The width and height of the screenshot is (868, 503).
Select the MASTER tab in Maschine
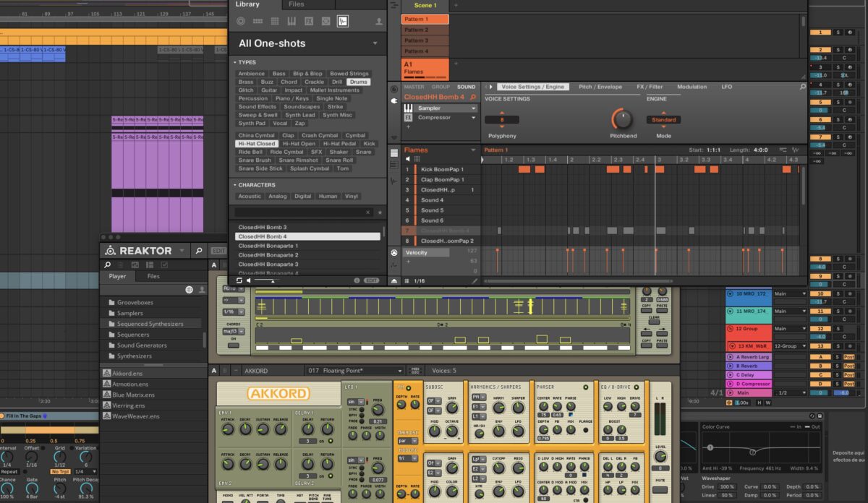coord(414,87)
